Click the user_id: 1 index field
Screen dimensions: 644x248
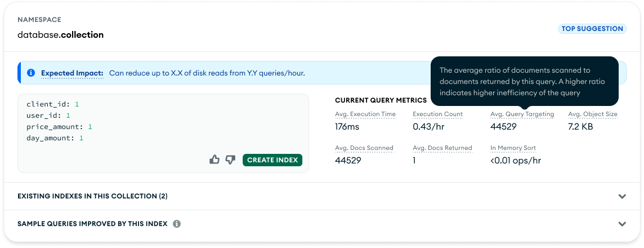(48, 116)
